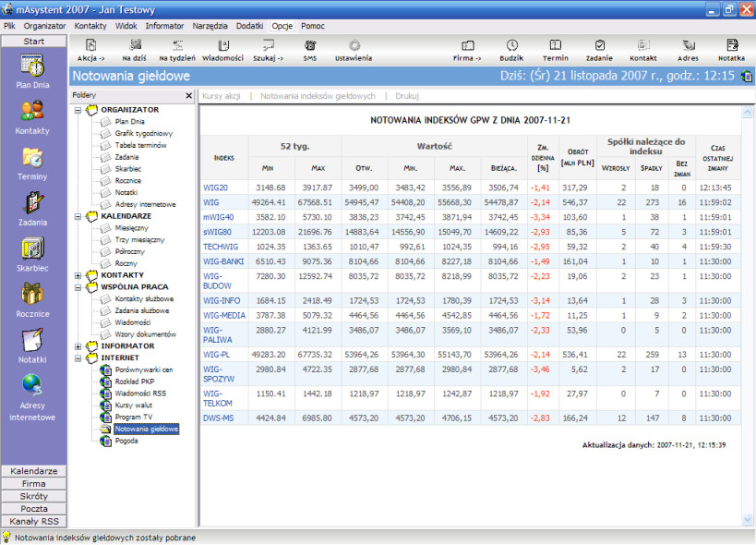The width and height of the screenshot is (756, 545).
Task: Collapse the ORGANIZATOR folder tree
Action: (78, 111)
